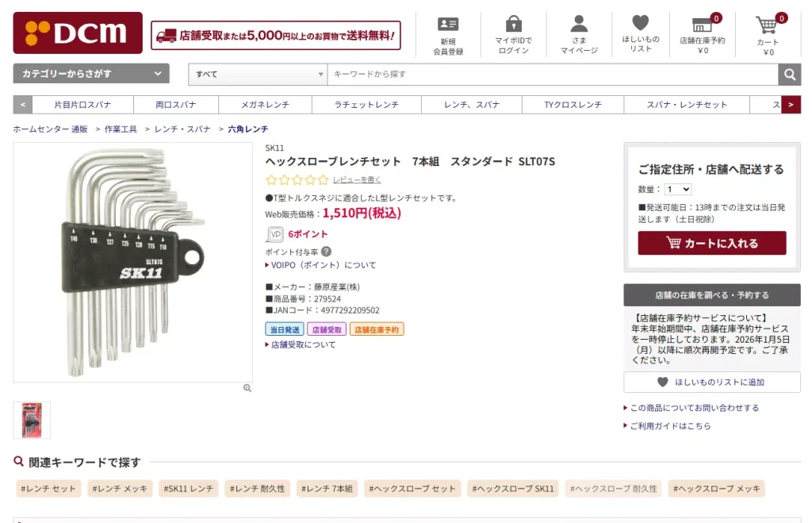Open 新規会員登録 registration icon
The width and height of the screenshot is (812, 523).
pos(448,33)
